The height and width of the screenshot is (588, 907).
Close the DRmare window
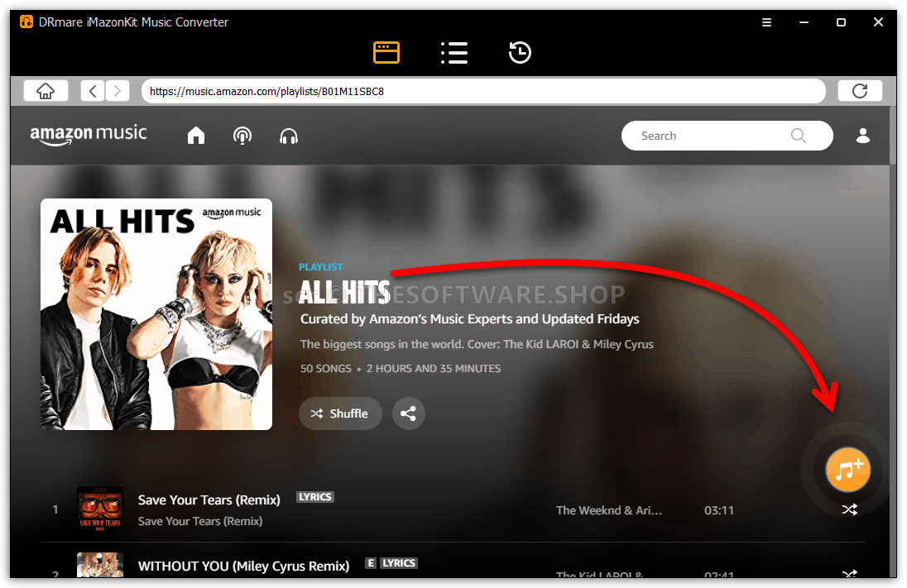tap(878, 22)
